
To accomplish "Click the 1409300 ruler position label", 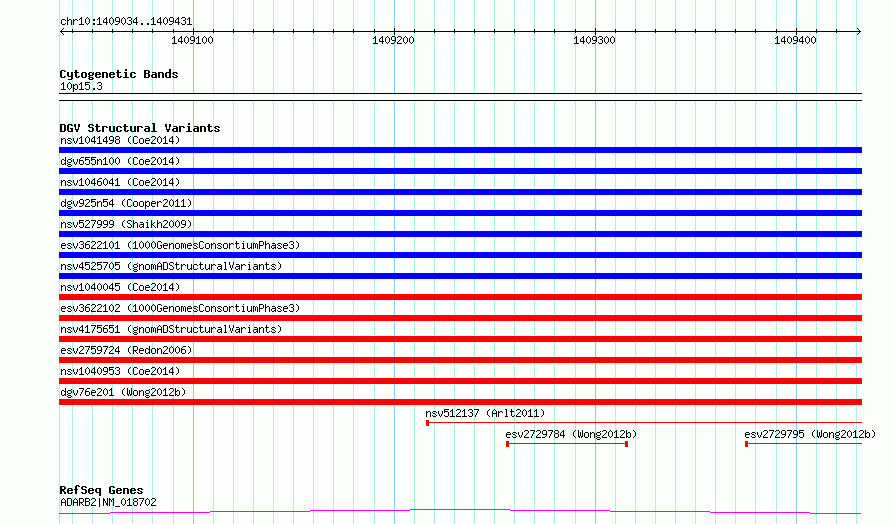I will [x=594, y=40].
